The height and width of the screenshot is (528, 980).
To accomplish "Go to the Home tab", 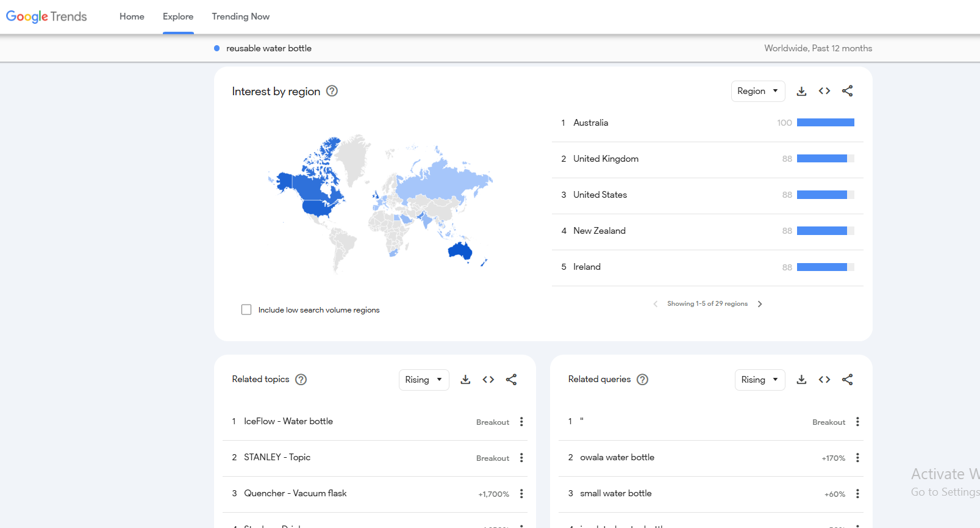I will (x=132, y=16).
